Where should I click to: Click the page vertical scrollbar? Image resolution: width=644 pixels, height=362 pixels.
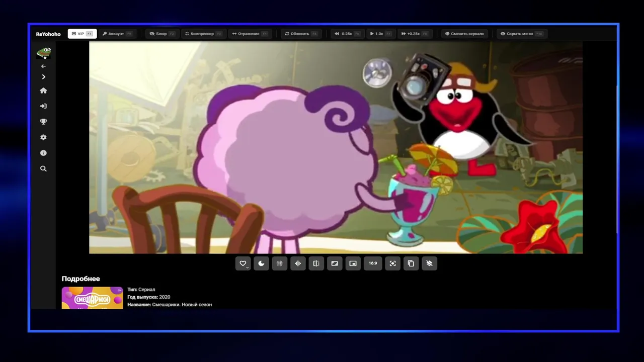point(617,158)
